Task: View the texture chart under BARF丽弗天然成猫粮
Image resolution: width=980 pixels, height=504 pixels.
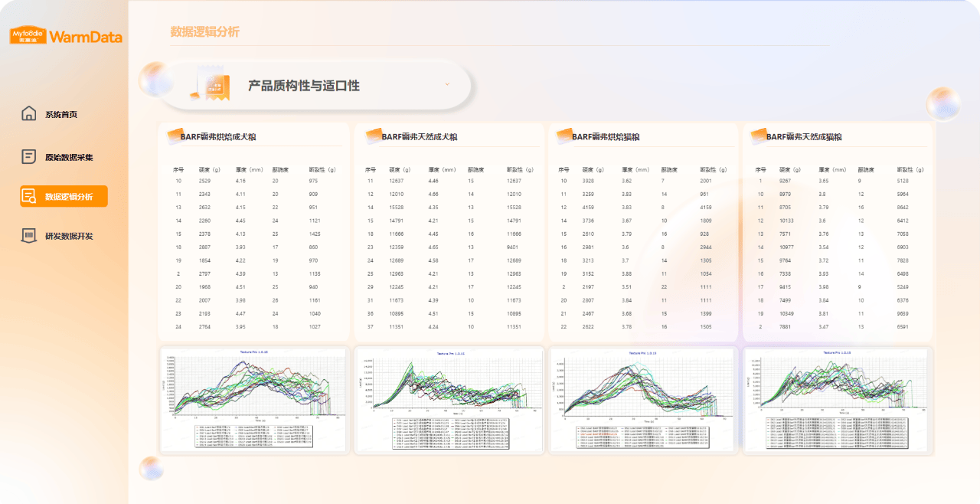Action: [838, 400]
